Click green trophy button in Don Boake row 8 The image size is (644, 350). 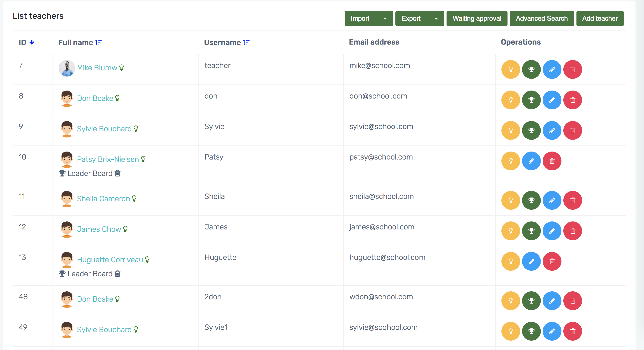(x=531, y=100)
